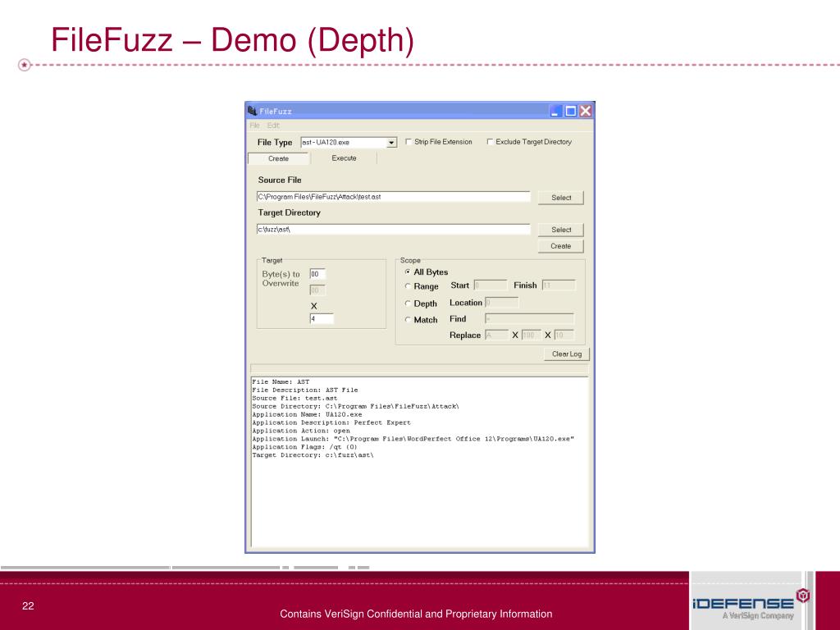Click the disabled second overwrite byte field

tap(317, 290)
